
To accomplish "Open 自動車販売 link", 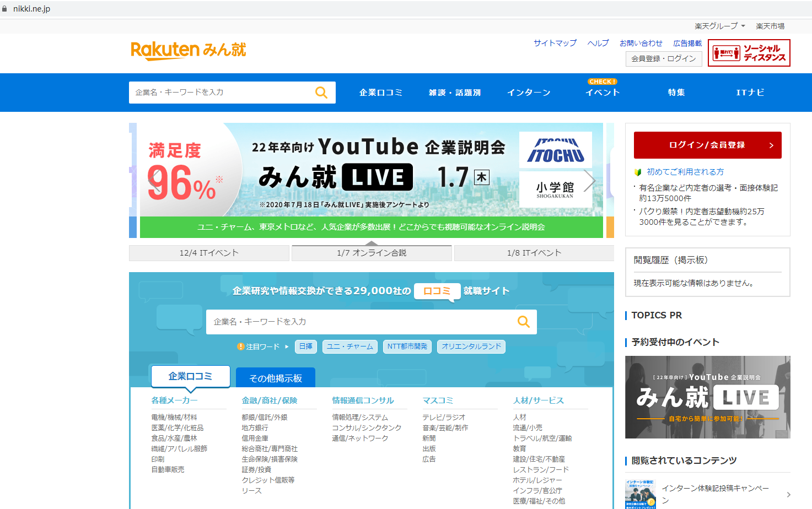I will 168,470.
